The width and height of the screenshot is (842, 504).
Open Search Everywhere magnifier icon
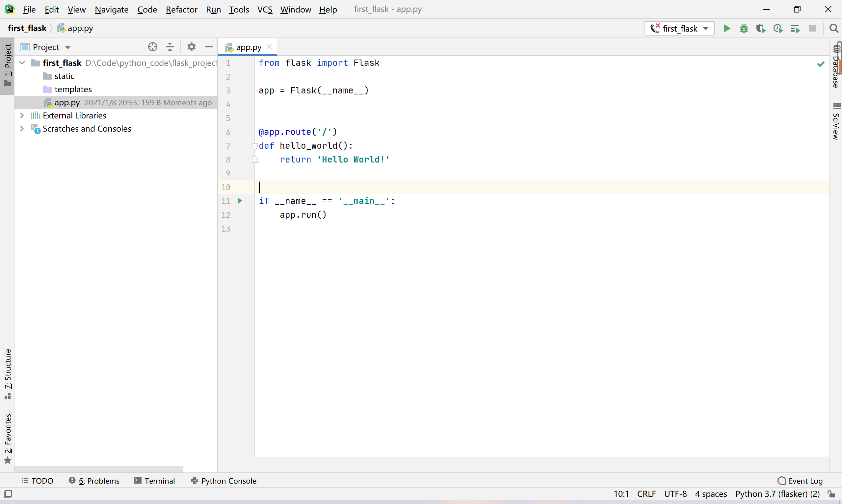[x=833, y=29]
